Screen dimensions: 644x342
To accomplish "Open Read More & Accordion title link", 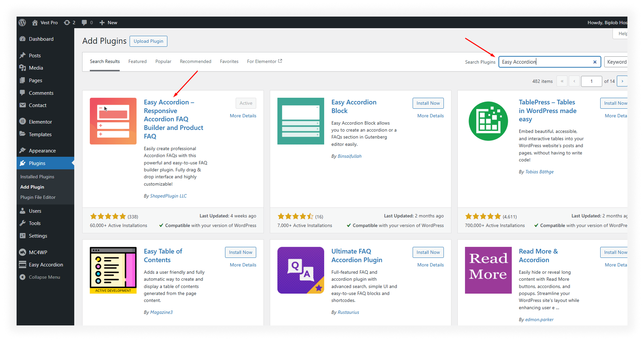I will [538, 256].
